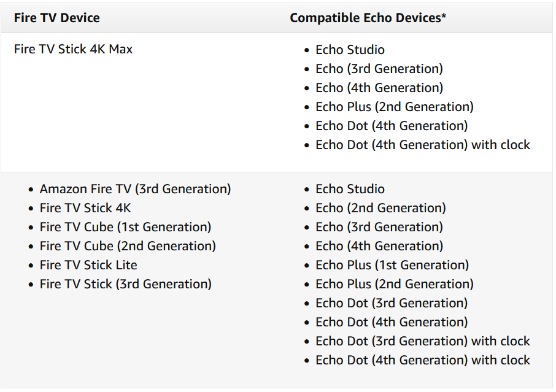Select "Fire TV Cube (2nd Generation)" entry
Image resolution: width=556 pixels, height=392 pixels.
click(x=128, y=246)
